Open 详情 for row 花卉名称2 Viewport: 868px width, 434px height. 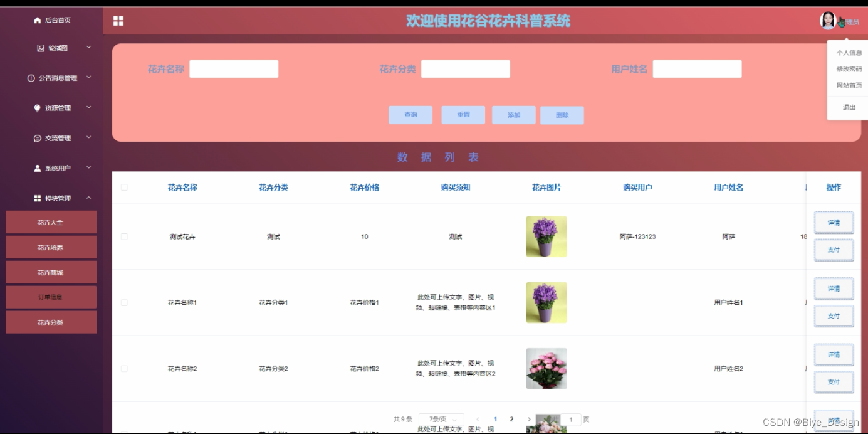[834, 354]
